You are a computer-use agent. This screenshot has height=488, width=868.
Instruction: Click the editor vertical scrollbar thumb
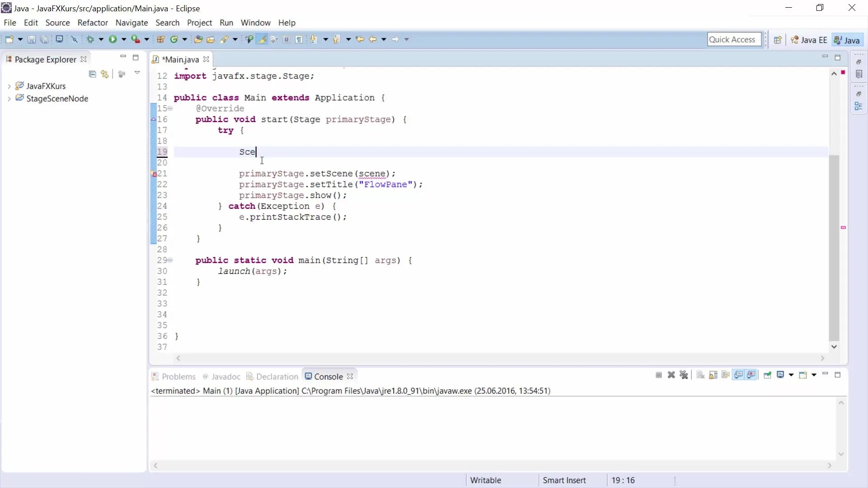[x=834, y=248]
